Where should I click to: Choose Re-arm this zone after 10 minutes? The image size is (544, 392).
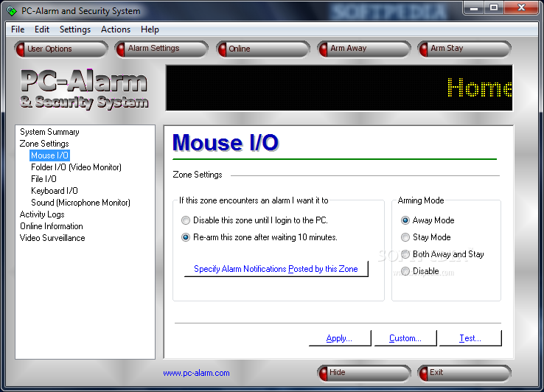click(259, 237)
